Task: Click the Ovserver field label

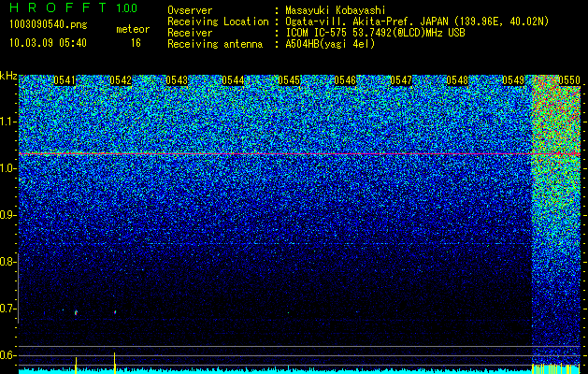Action: 190,10
